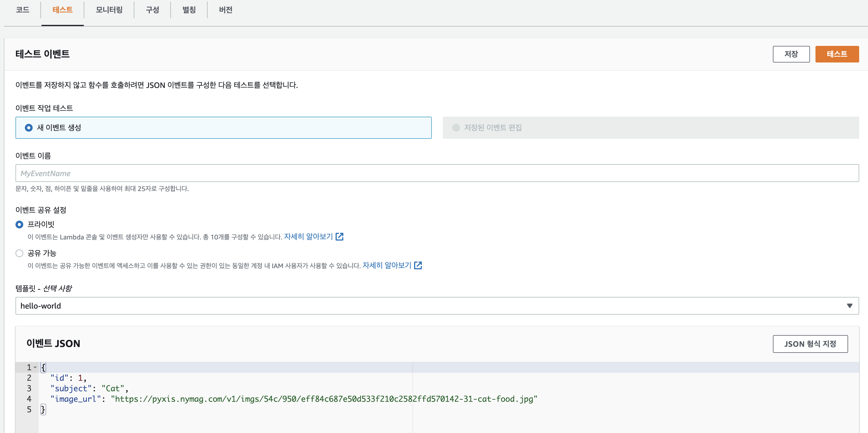Image resolution: width=868 pixels, height=433 pixels.
Task: Go to the 구성 tab
Action: [152, 10]
